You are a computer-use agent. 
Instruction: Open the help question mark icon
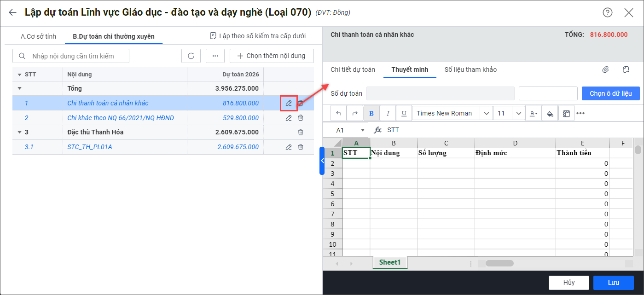coord(608,12)
